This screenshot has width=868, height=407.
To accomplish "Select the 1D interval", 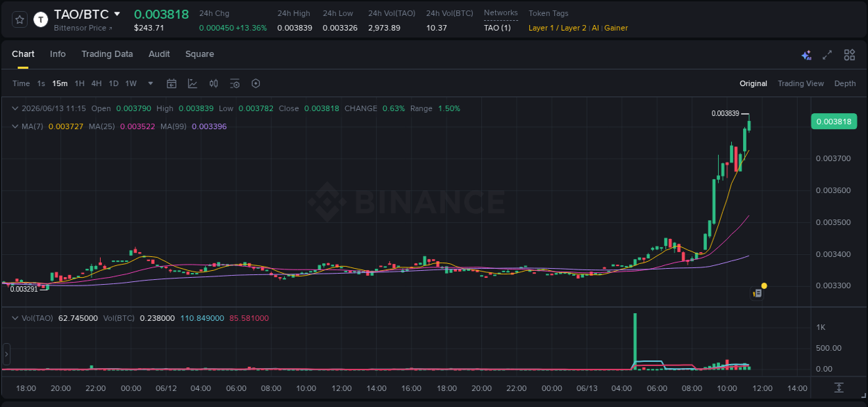I will pos(113,83).
